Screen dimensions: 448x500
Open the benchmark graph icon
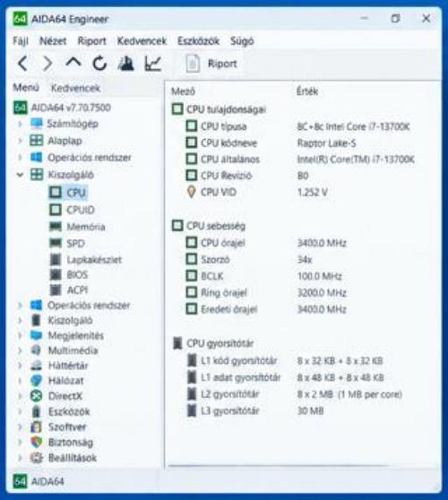[x=152, y=63]
